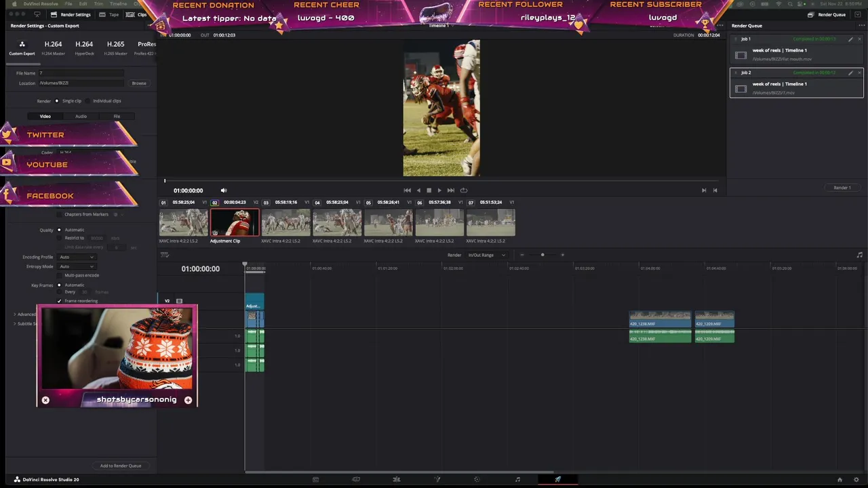Toggle loop playback icon
The width and height of the screenshot is (868, 488).
[x=464, y=190]
